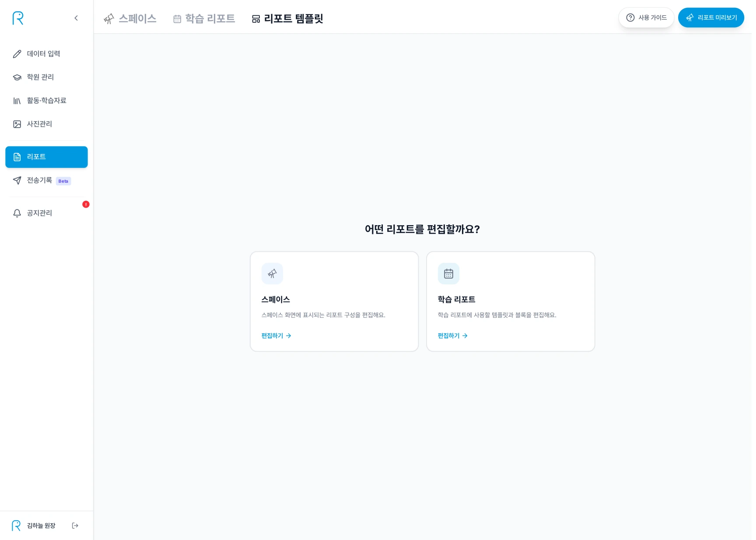756x540 pixels.
Task: Open 전송기록 from the sidebar
Action: [46, 181]
